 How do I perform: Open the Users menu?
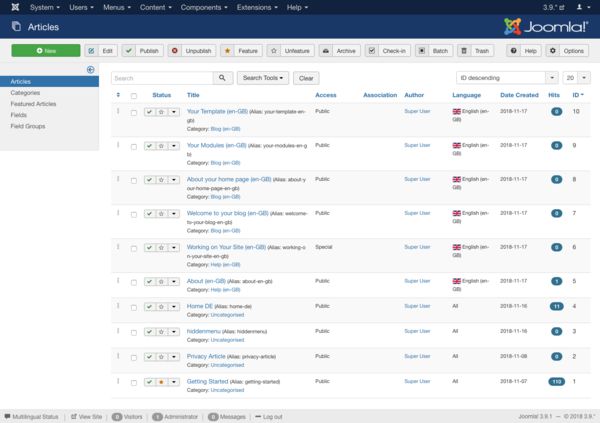pos(81,7)
